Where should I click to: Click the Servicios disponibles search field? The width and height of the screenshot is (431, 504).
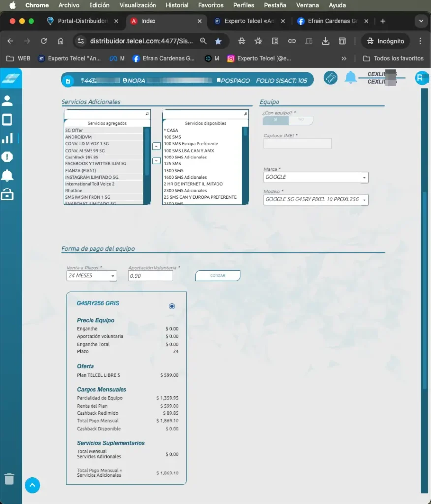206,114
